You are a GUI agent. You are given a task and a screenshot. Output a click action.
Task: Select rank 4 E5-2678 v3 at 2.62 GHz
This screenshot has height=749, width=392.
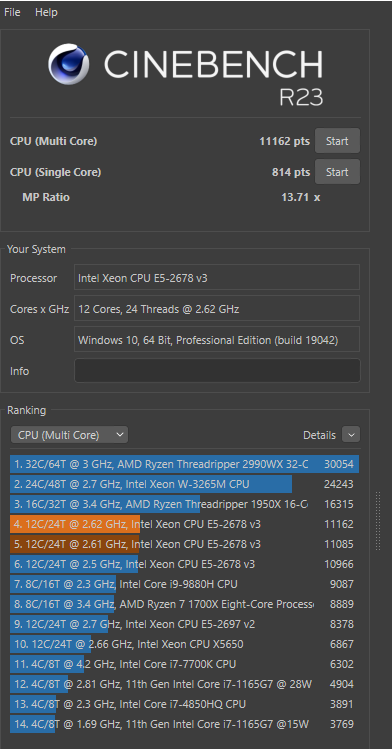pos(185,524)
